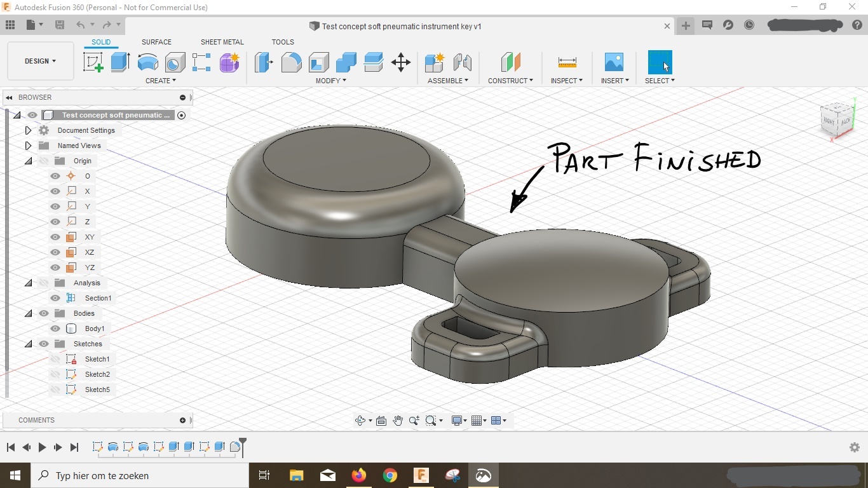Open the DESIGN workspace dropdown
Screen dimensions: 868x488
click(x=41, y=61)
